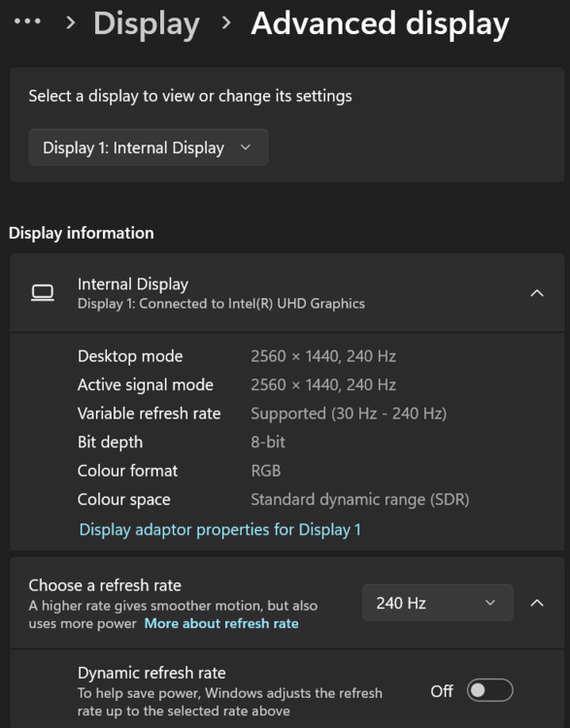Go back to Display settings breadcrumb
Image resolution: width=570 pixels, height=728 pixels.
coord(147,24)
